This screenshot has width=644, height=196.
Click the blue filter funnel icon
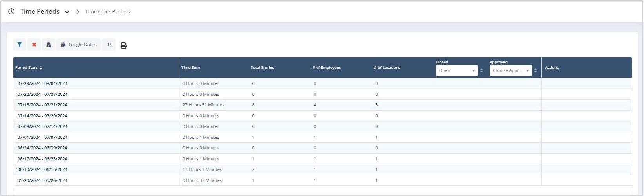click(x=20, y=45)
